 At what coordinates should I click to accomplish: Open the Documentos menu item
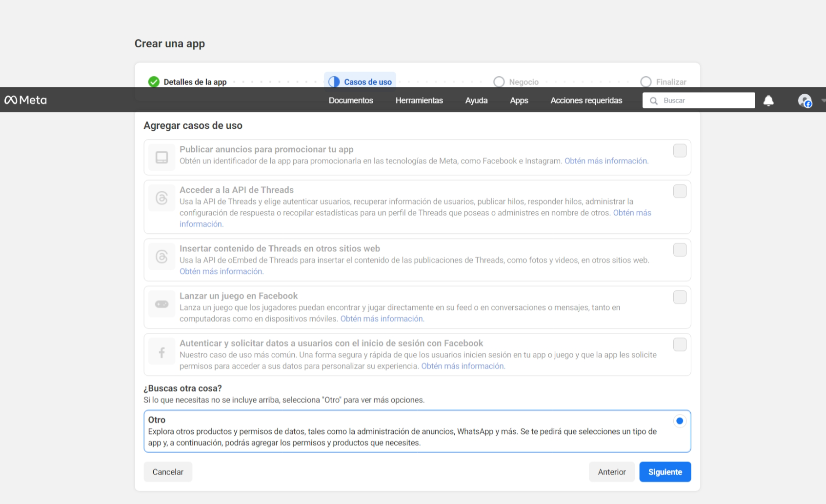click(350, 101)
